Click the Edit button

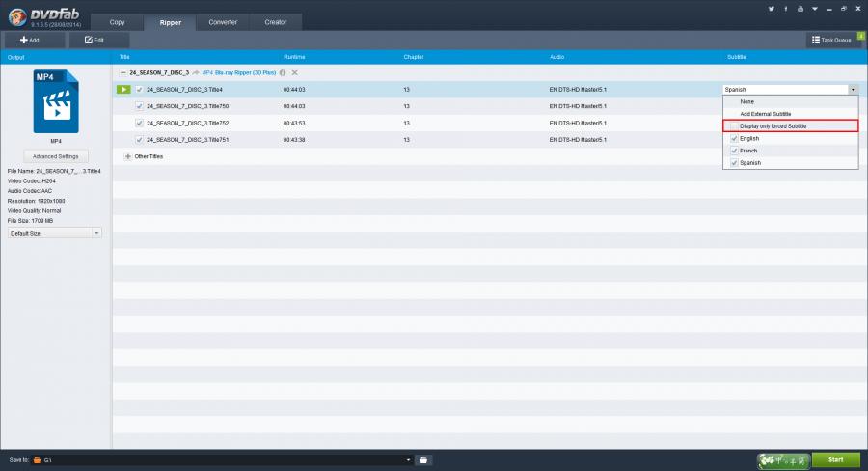(x=99, y=40)
